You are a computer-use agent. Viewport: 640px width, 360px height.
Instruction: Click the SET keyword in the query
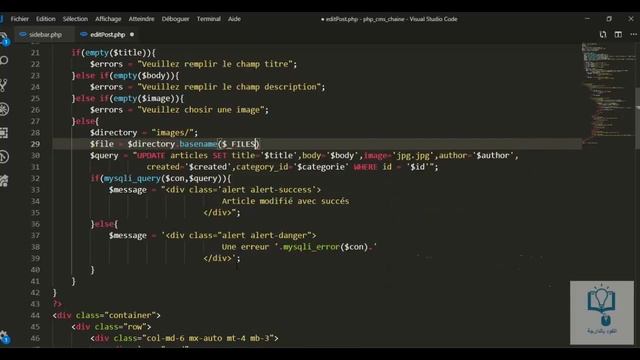point(219,156)
